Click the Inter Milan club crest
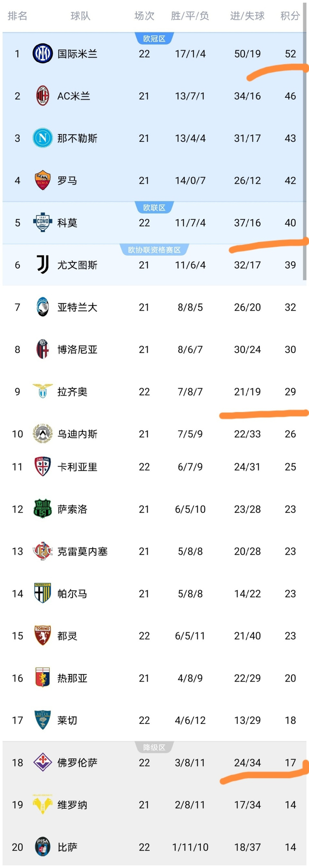 pos(43,54)
